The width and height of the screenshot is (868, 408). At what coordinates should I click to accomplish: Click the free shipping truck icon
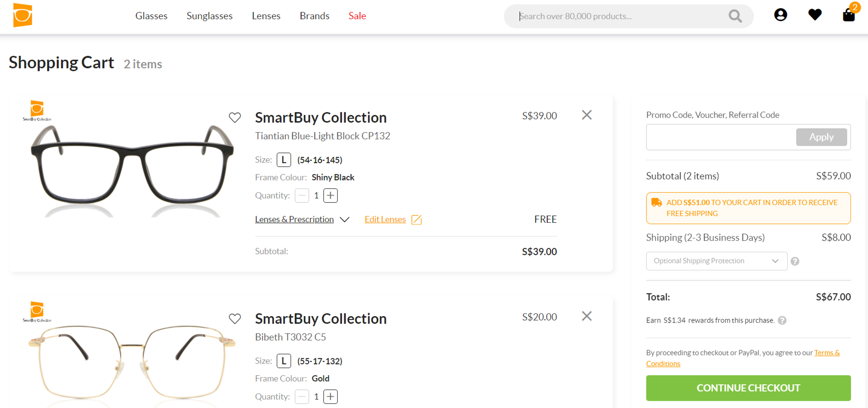pos(656,202)
